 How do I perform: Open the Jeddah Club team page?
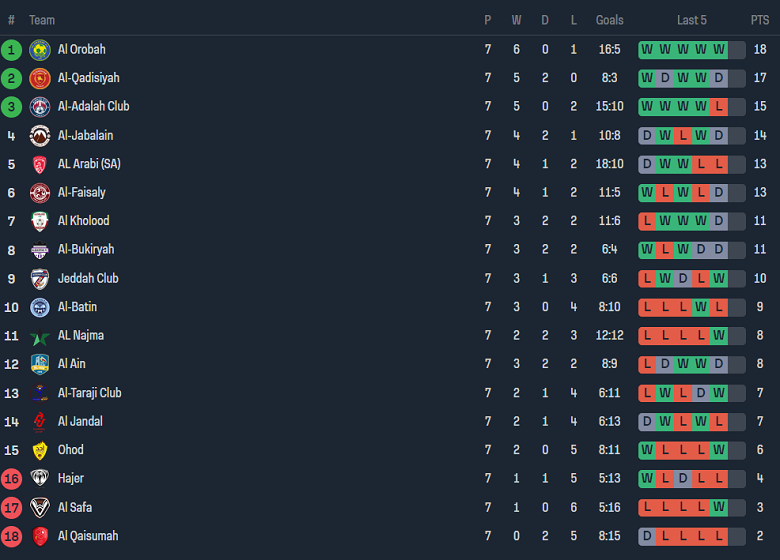(x=88, y=279)
